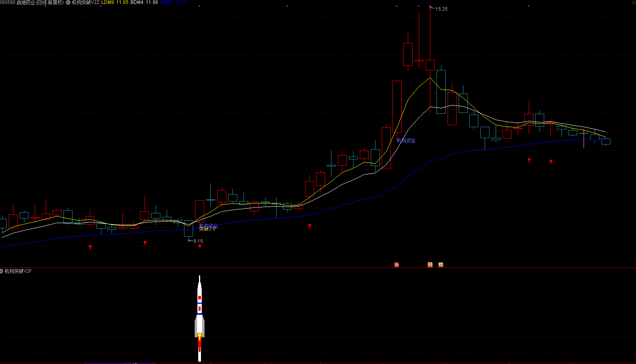Select the rocket breakout signal icon
The height and width of the screenshot is (364, 636).
[200, 318]
